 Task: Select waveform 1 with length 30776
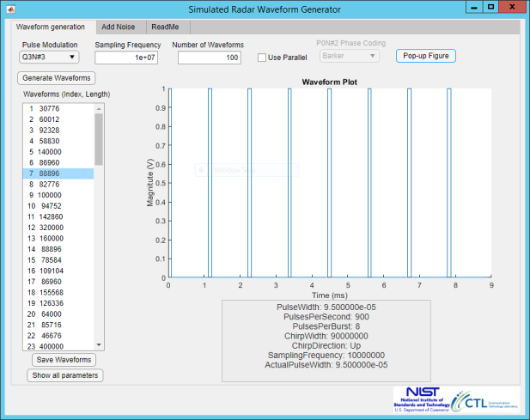58,108
